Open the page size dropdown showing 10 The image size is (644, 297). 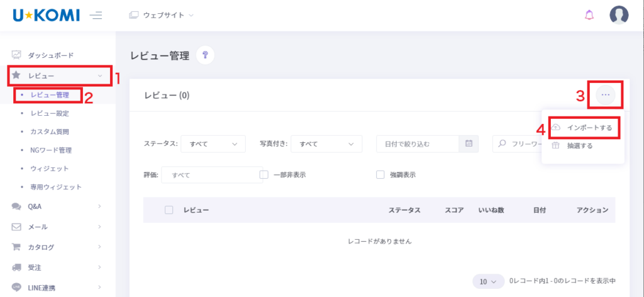point(488,281)
